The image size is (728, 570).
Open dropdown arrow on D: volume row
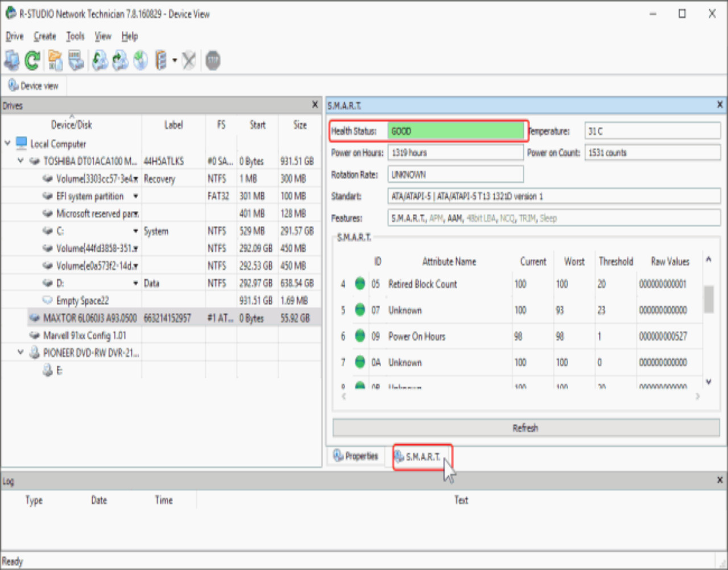click(136, 283)
